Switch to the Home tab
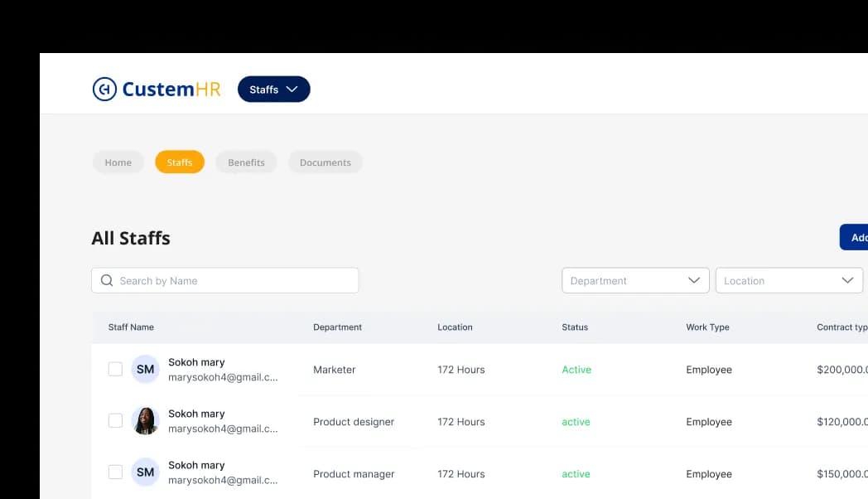The width and height of the screenshot is (868, 499). (x=118, y=162)
